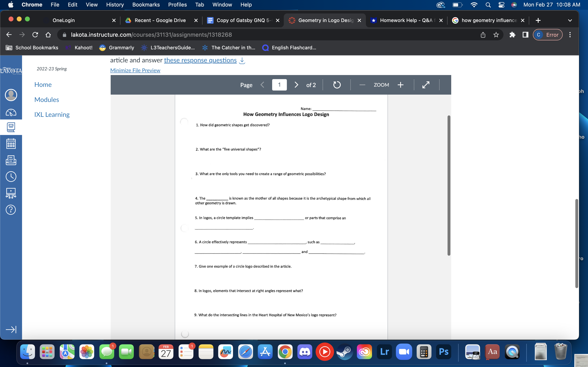Toggle the bookmark star for this page
Screen dimensions: 588x367
(x=496, y=35)
